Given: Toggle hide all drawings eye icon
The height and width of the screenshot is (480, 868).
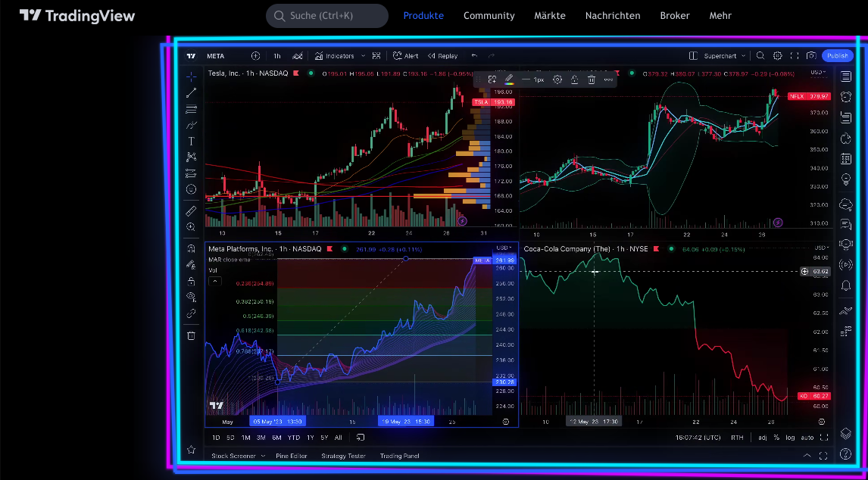Looking at the screenshot, I should pyautogui.click(x=191, y=297).
